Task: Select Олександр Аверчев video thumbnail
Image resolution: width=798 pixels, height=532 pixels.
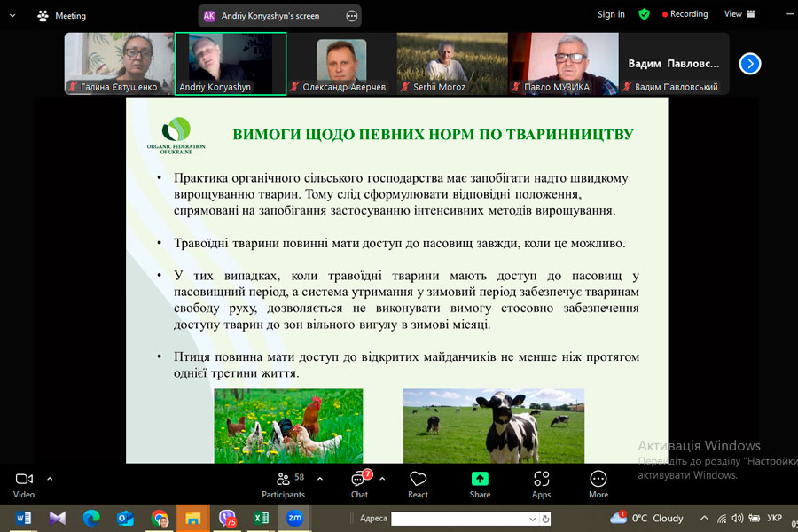Action: pos(341,64)
